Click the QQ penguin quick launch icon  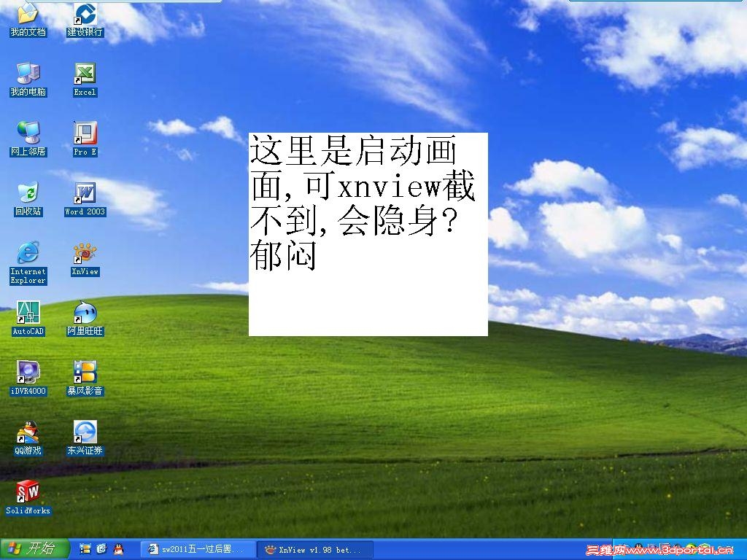click(119, 549)
